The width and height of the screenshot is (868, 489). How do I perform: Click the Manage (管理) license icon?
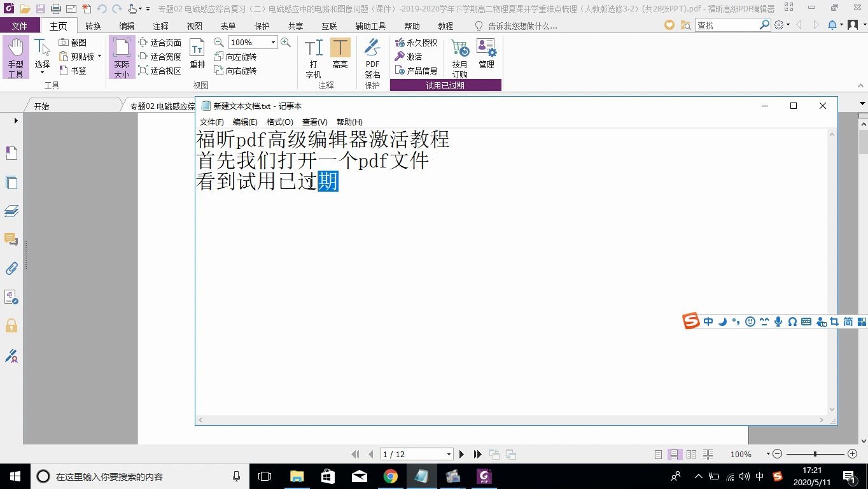[486, 53]
